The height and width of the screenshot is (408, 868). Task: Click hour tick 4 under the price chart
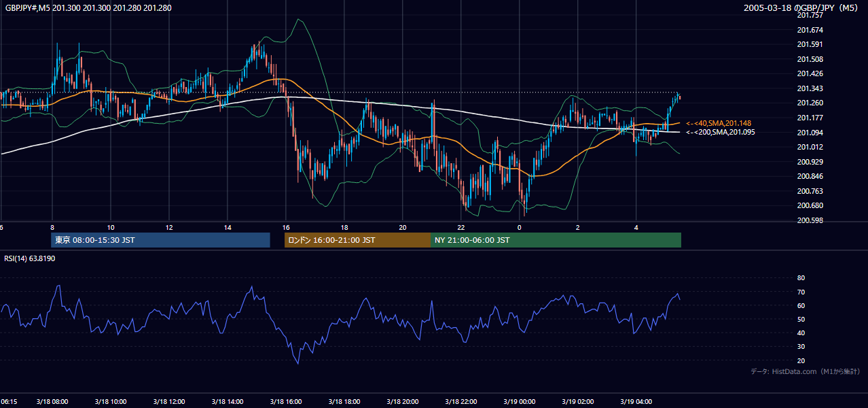coord(636,227)
